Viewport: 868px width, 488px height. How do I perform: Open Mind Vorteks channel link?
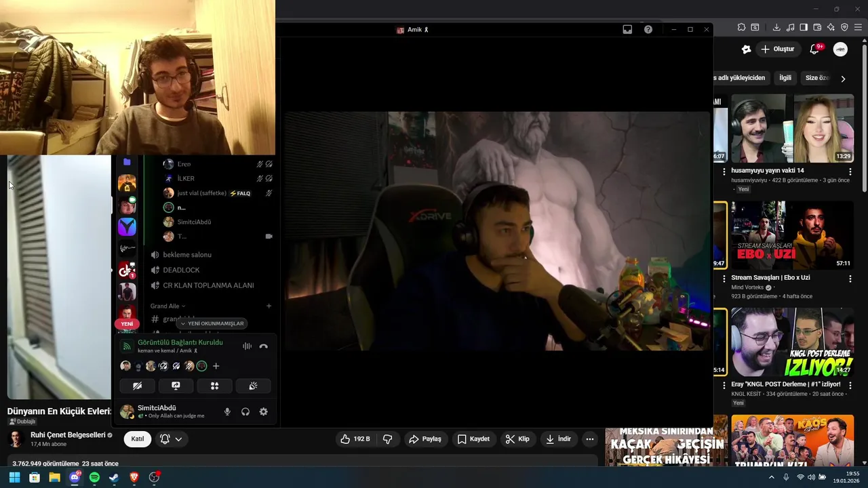(747, 287)
